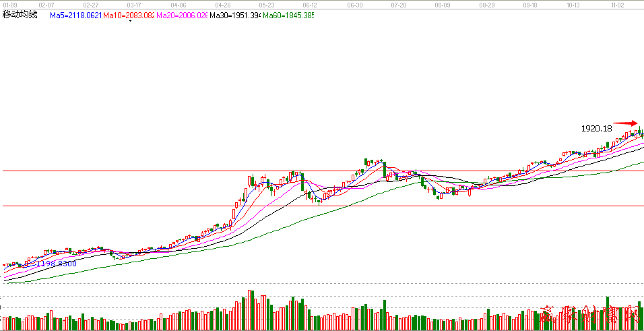Click the 02-27 date on the time axis
This screenshot has width=644, height=331.
(91, 4)
